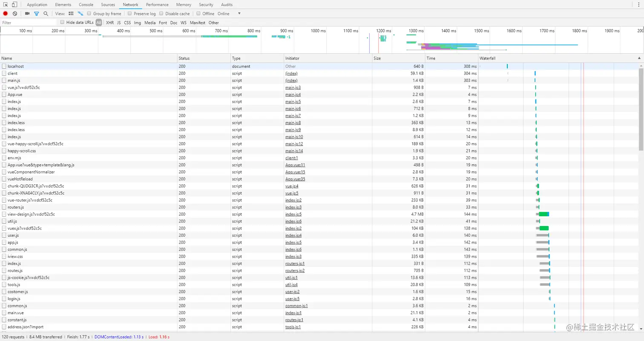Open initiator link common.js:1
This screenshot has height=341, width=644.
296,306
